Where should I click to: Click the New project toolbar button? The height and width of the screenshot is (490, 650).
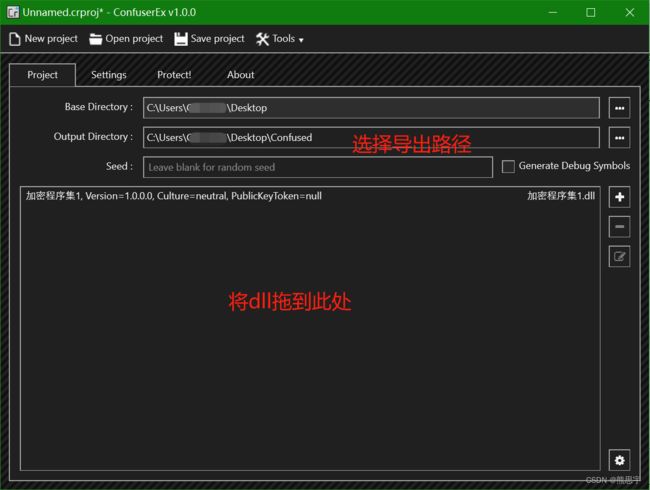pyautogui.click(x=43, y=39)
